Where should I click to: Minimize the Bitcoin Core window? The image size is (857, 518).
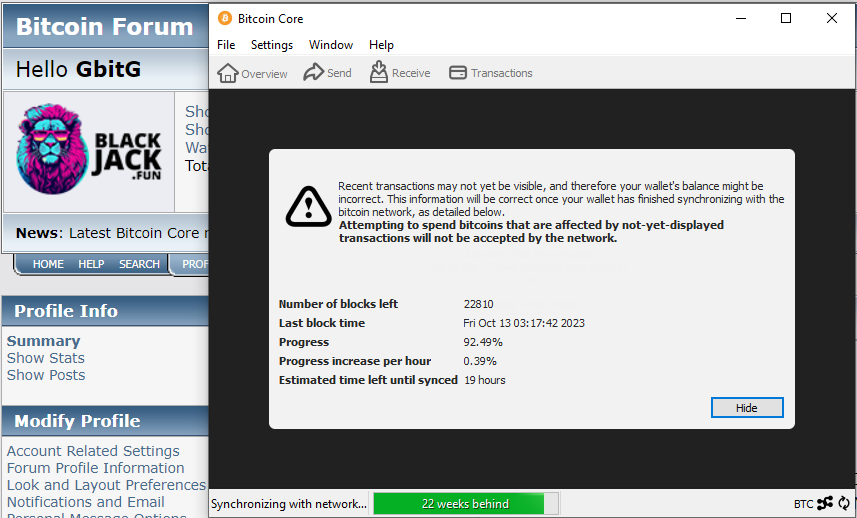(741, 19)
